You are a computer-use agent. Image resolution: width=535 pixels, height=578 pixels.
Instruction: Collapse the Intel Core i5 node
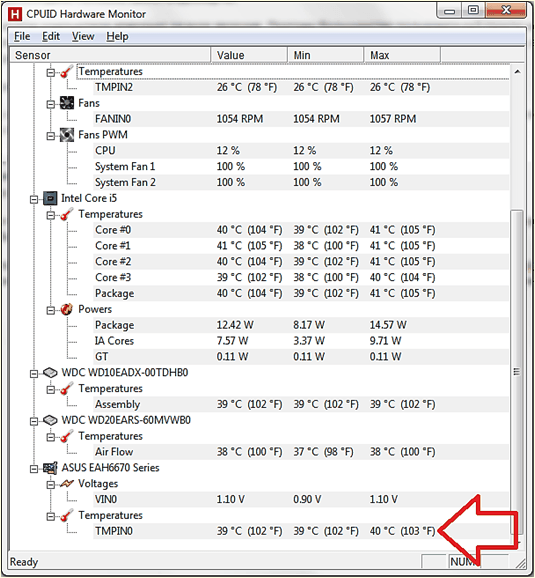point(34,199)
